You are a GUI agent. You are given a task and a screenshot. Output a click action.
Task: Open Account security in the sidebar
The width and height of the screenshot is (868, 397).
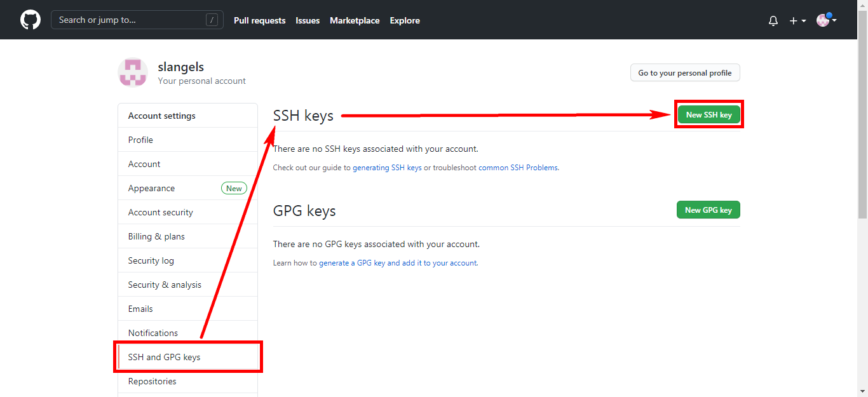(187, 212)
